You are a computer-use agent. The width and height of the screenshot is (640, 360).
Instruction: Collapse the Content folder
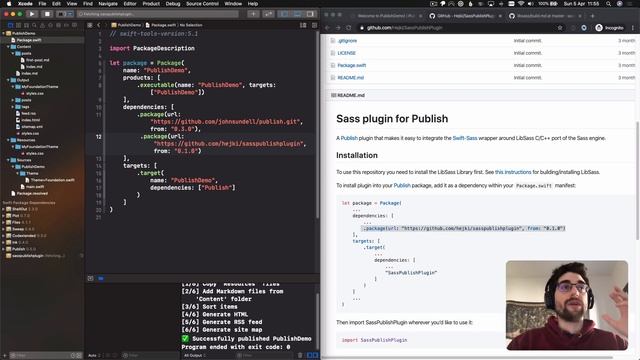[x=8, y=47]
